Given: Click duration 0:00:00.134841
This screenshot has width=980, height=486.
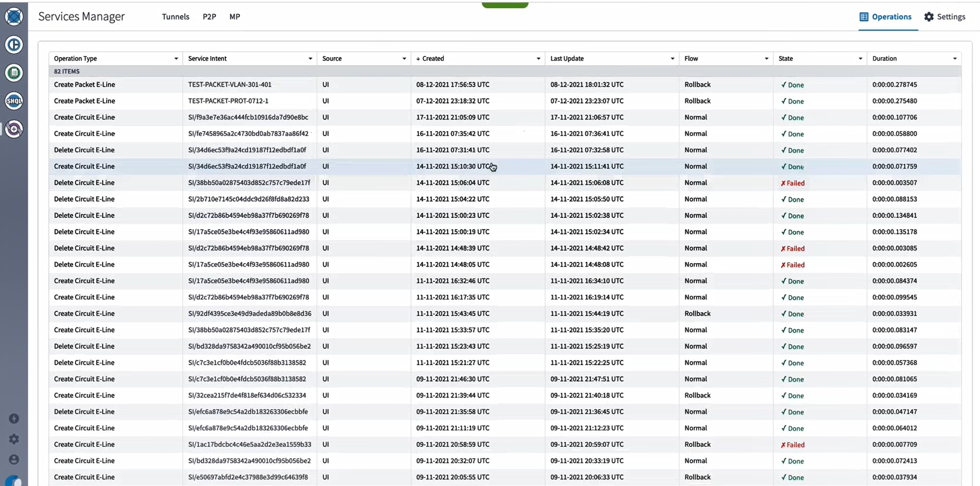Looking at the screenshot, I should click(x=895, y=215).
